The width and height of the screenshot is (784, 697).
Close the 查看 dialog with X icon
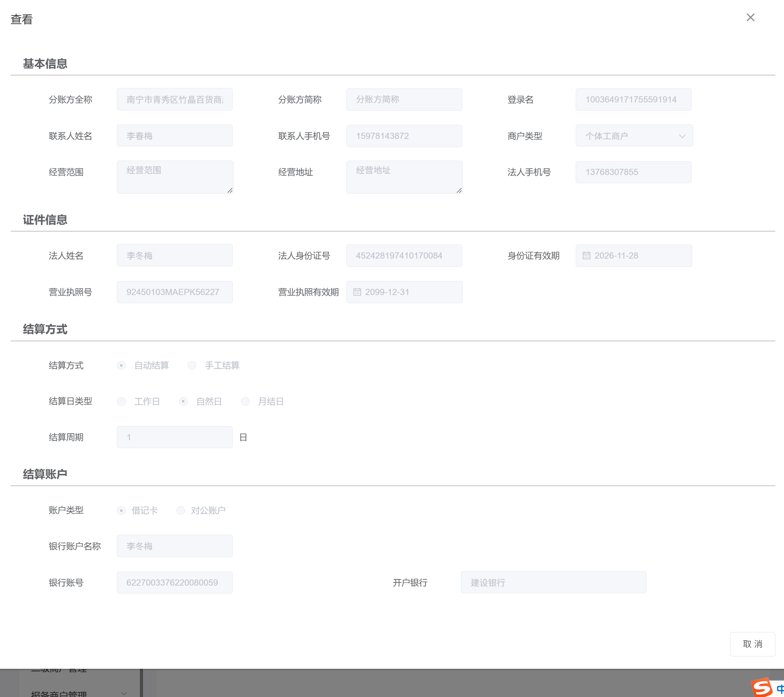tap(750, 18)
